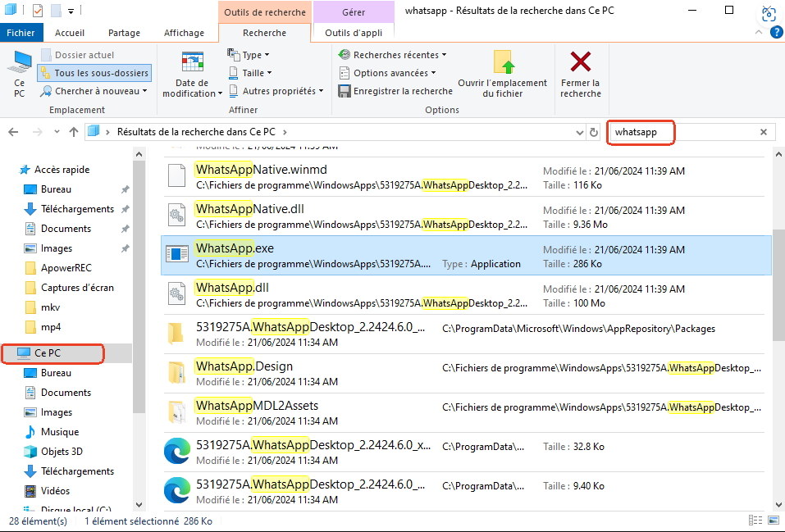Click Outils de recherche contextual tab header

click(264, 12)
